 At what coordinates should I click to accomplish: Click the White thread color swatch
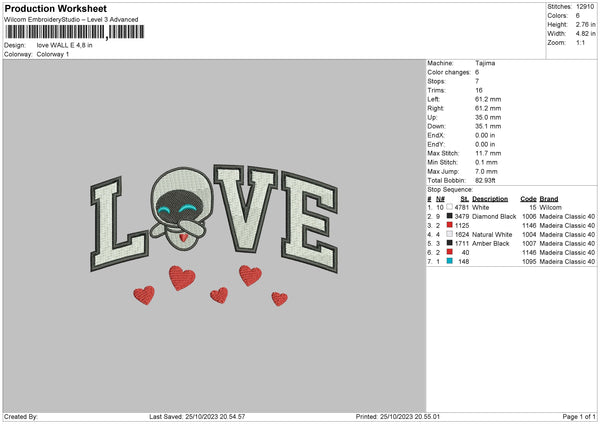click(450, 207)
